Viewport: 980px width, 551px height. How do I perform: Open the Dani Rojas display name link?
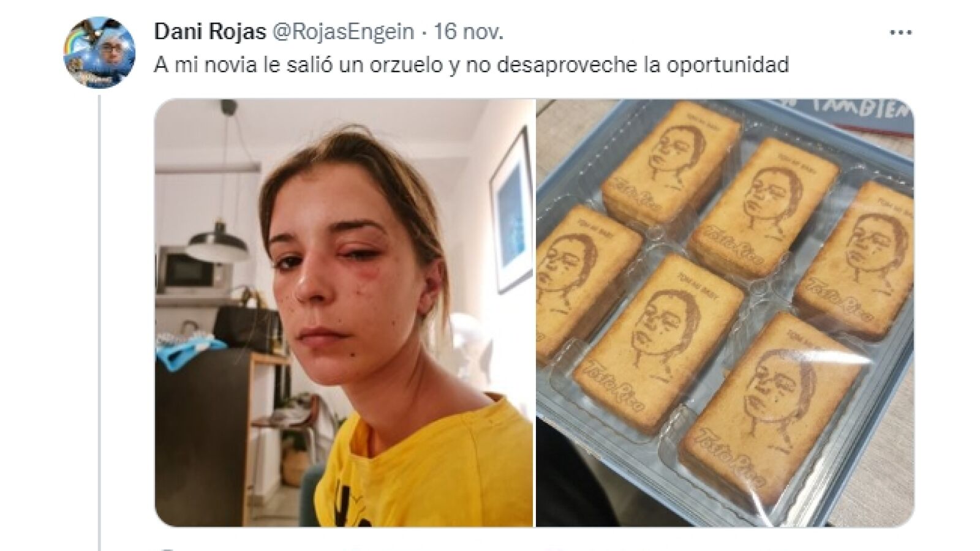click(x=209, y=32)
